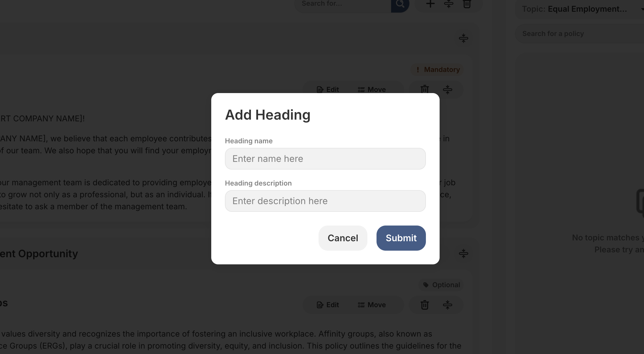Viewport: 644px width, 354px height.
Task: Collapse the Optional policy section
Action: 447,305
